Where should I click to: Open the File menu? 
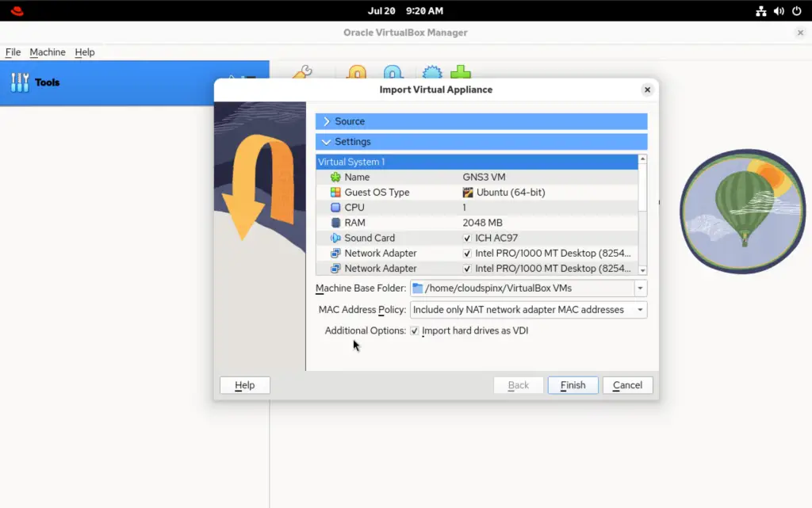coord(13,52)
